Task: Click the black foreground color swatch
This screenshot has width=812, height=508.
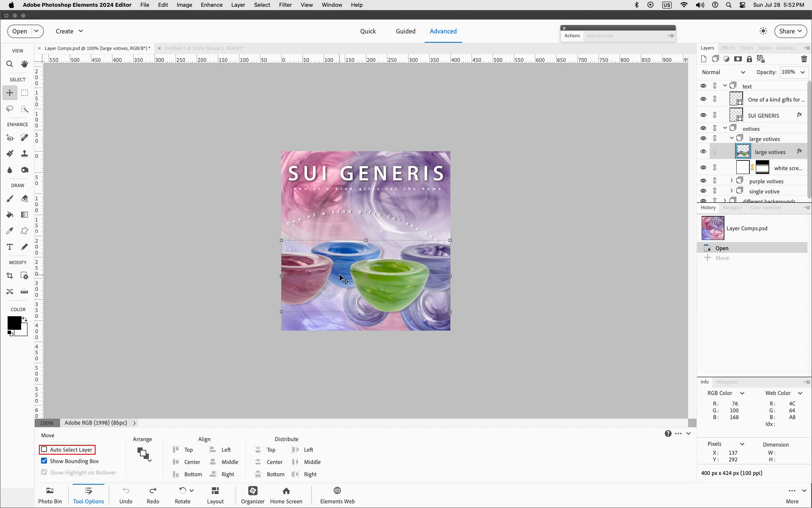Action: click(x=14, y=323)
